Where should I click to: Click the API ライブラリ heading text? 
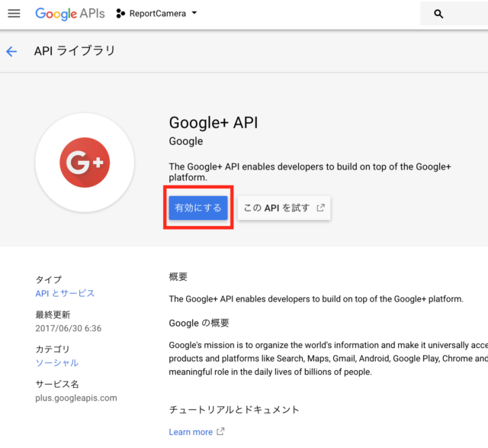75,51
